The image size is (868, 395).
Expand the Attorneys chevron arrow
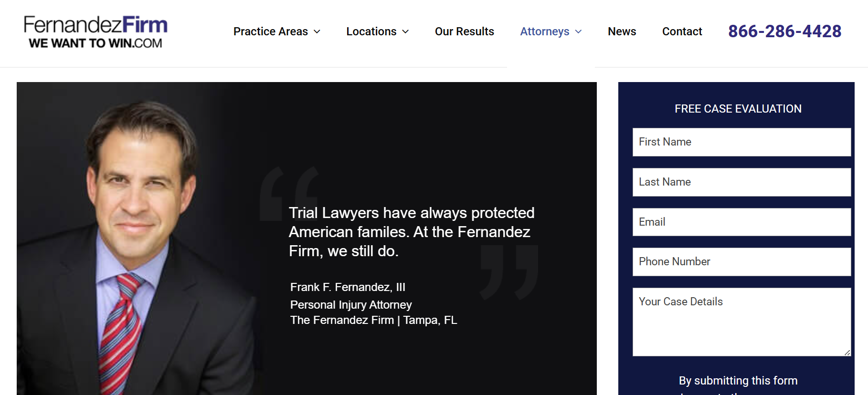coord(579,31)
